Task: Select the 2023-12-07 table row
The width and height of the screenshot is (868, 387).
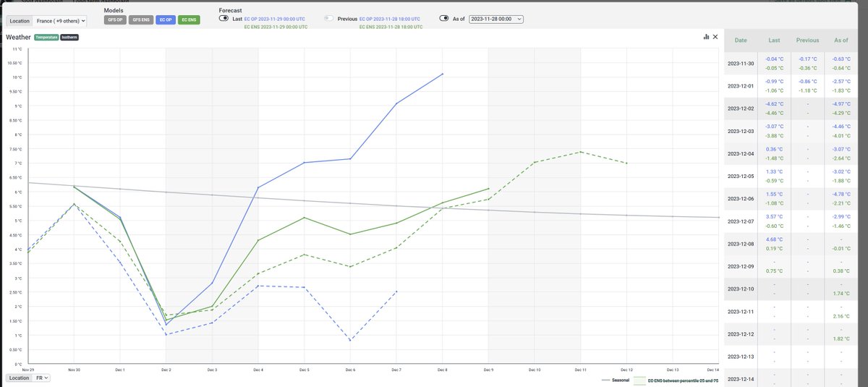Action: (x=791, y=221)
